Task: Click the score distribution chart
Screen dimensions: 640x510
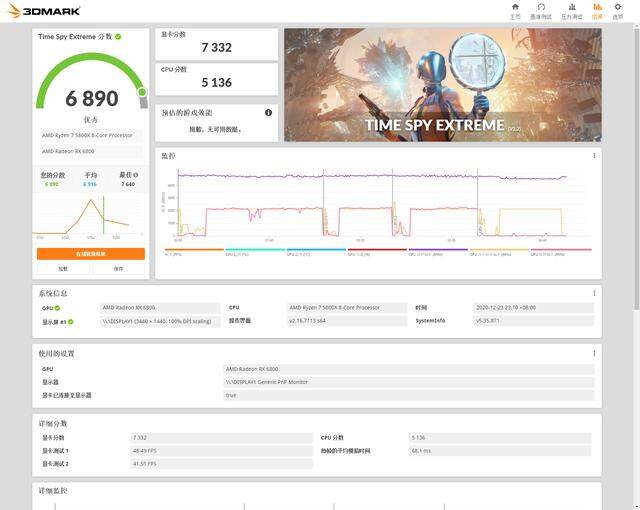Action: pyautogui.click(x=88, y=217)
